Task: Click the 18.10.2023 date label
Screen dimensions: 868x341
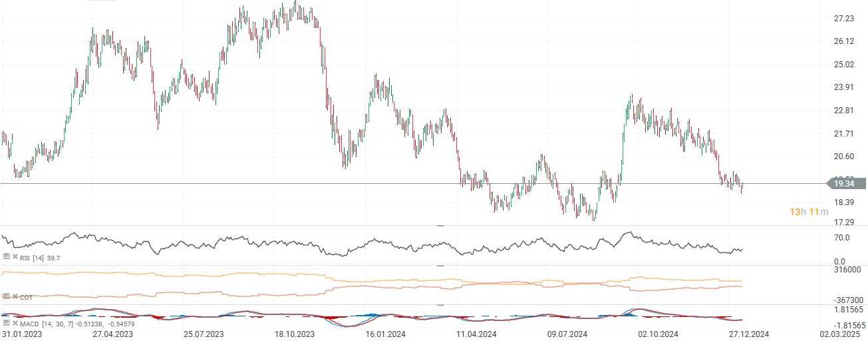Action: pos(295,334)
